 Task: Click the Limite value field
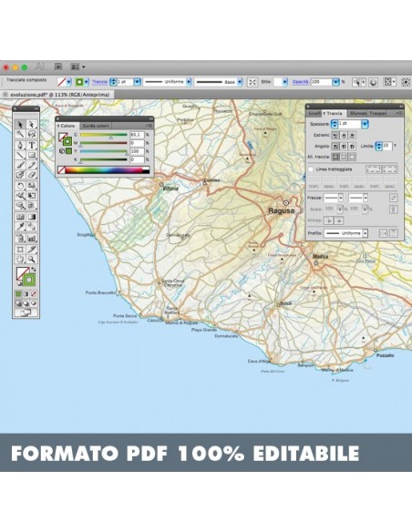point(387,146)
